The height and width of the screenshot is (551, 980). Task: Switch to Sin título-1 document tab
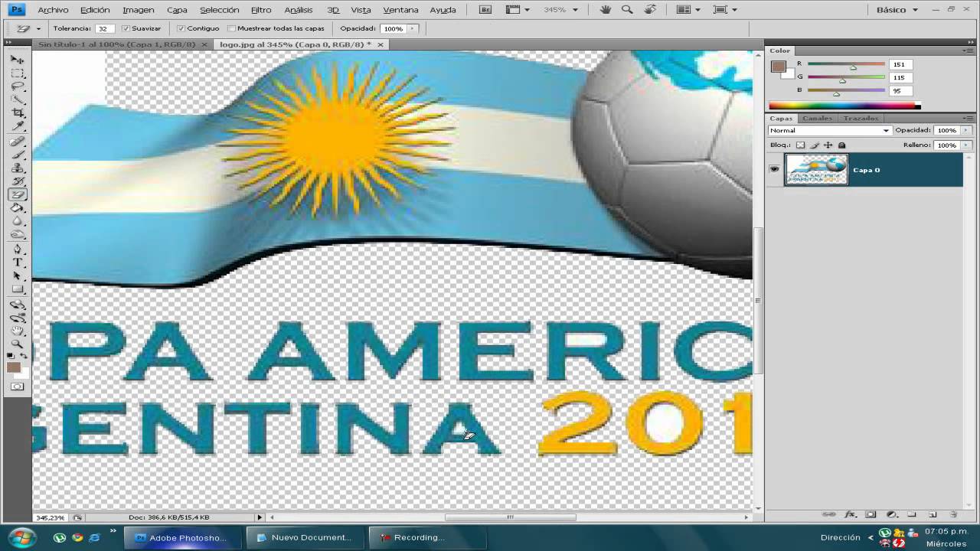tap(116, 44)
